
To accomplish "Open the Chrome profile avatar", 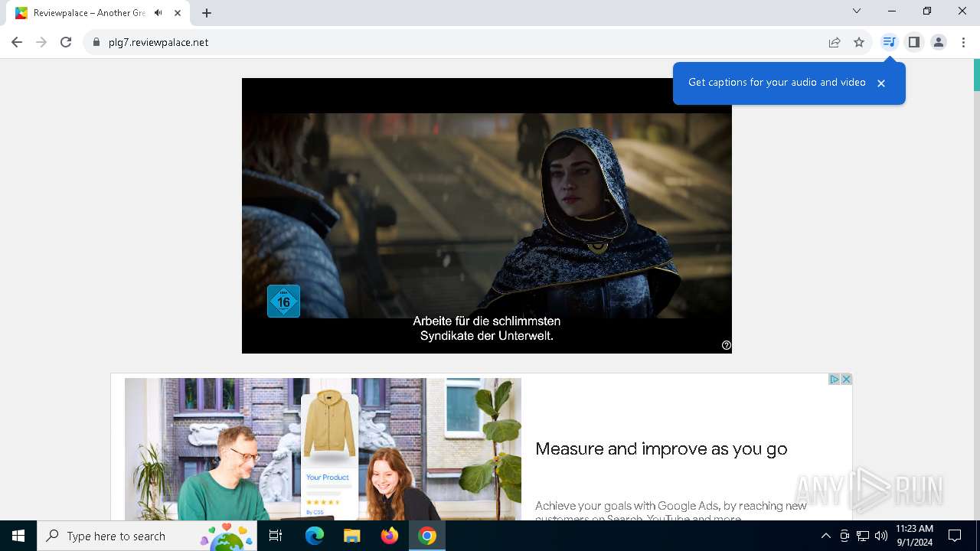I will pos(939,42).
